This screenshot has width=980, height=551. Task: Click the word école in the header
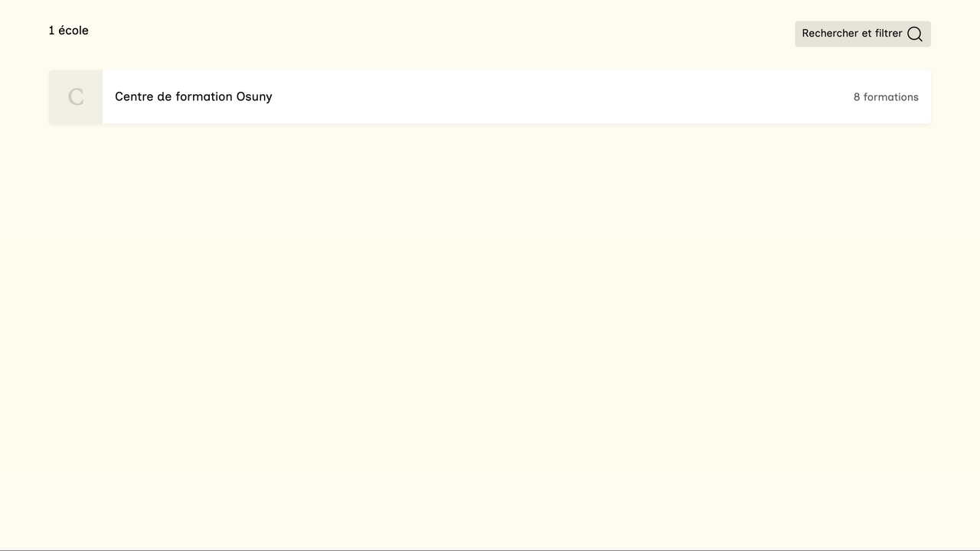pos(73,31)
